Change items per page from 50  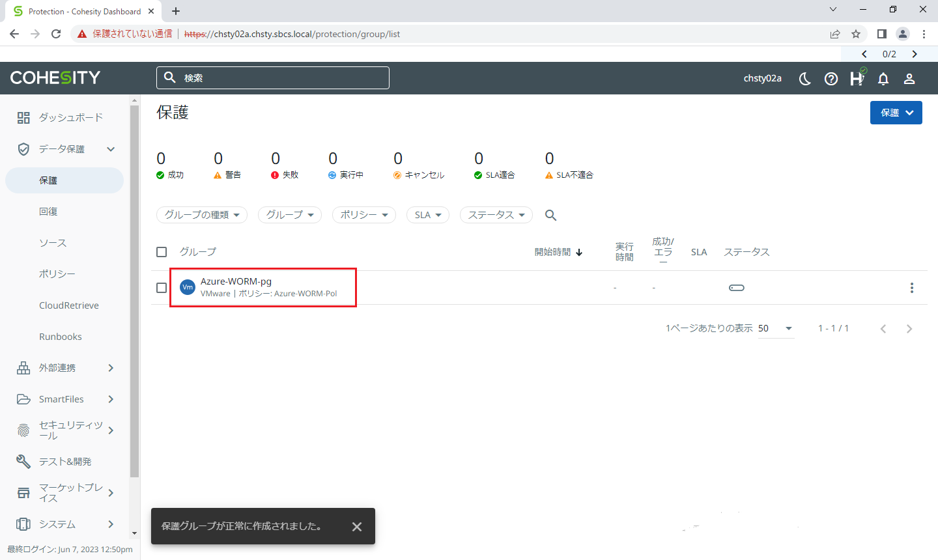[776, 329]
